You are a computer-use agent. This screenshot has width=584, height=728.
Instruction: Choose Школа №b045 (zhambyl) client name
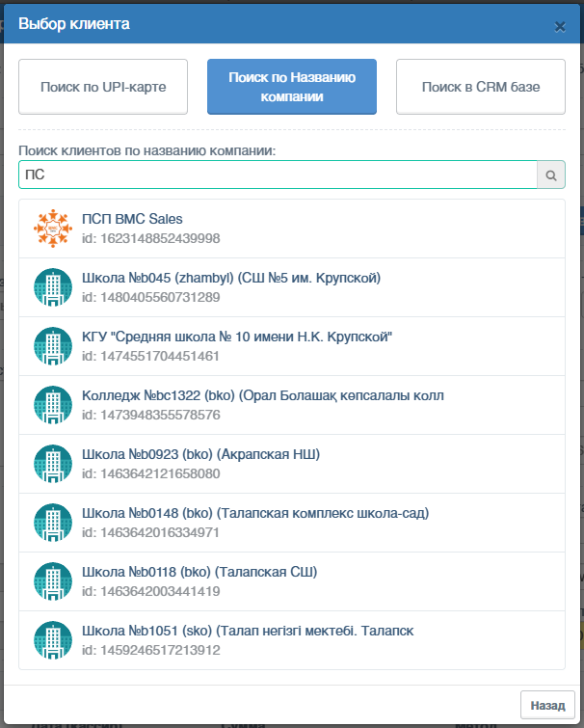pos(231,278)
